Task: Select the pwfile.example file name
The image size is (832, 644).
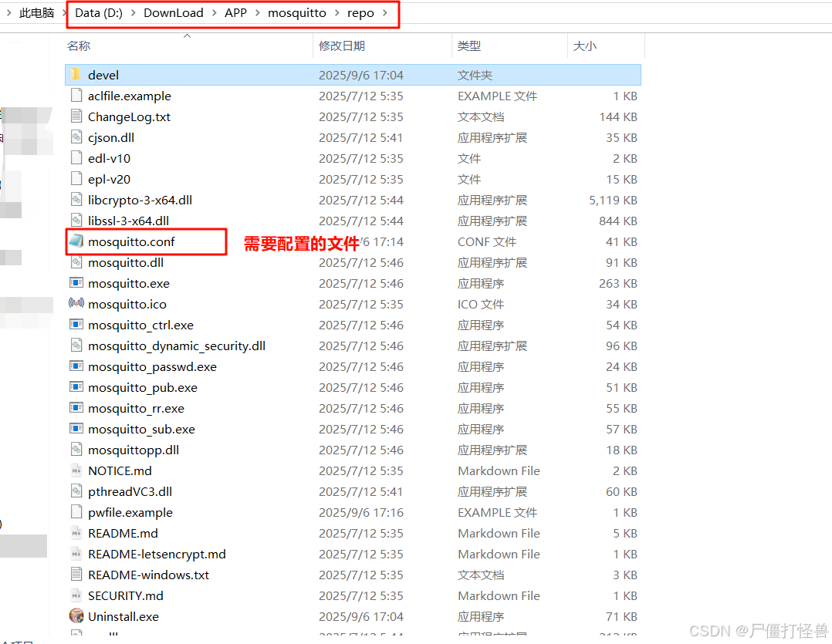Action: coord(130,513)
